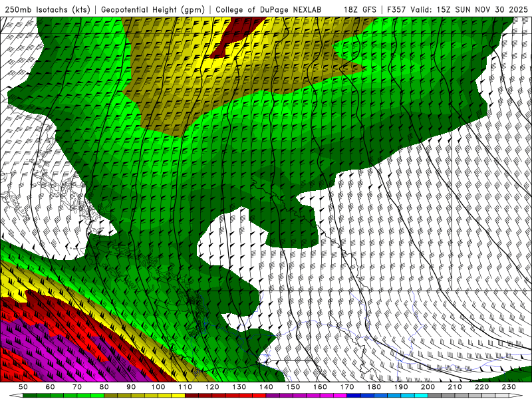Click the '70' value on the color scale
Viewport: 532px width, 399px height.
77,387
